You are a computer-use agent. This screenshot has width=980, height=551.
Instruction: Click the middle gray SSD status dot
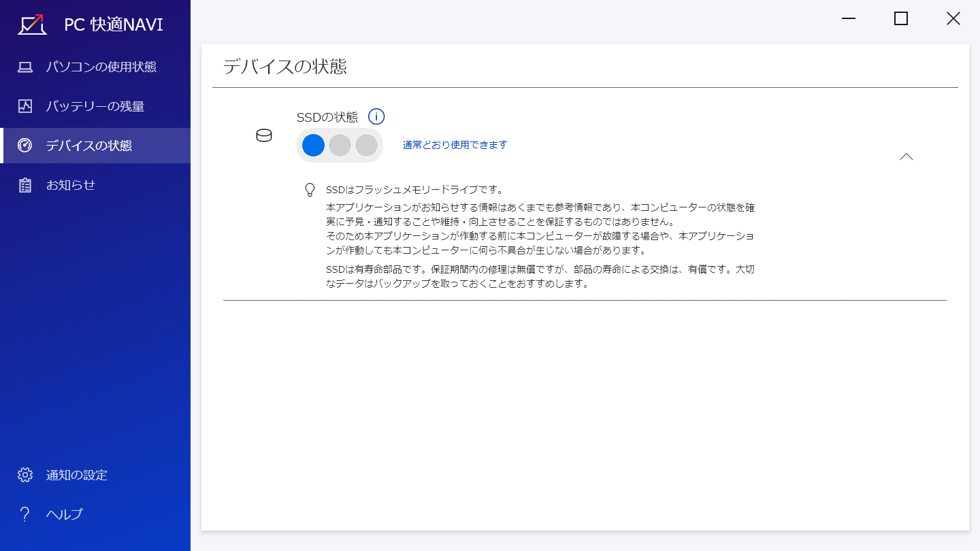coord(340,146)
